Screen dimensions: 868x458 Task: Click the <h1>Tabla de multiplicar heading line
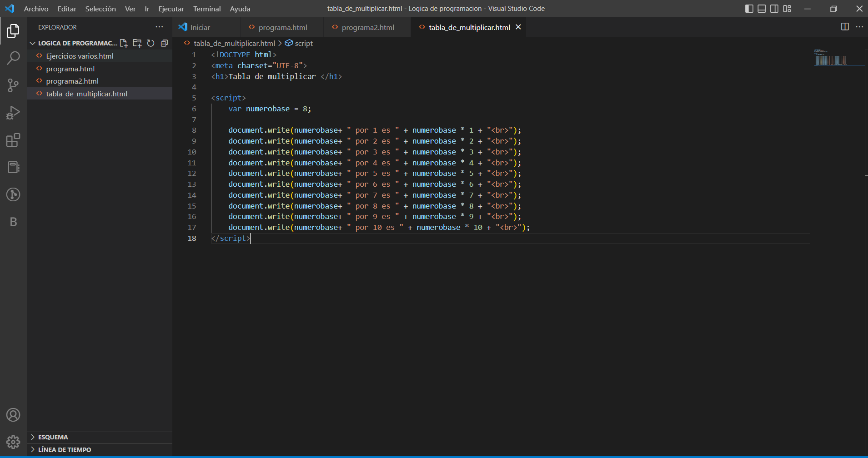point(276,76)
